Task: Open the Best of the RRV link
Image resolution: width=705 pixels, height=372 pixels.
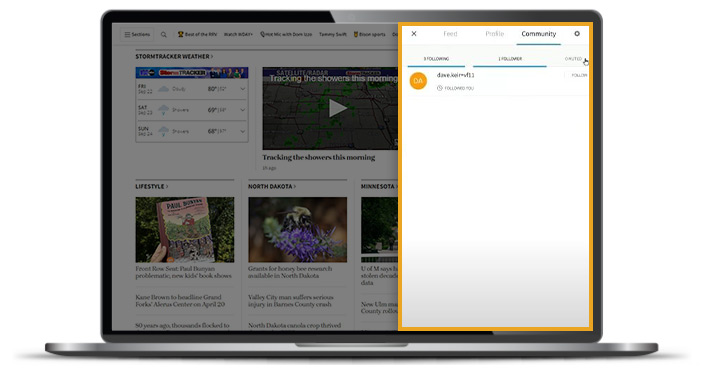Action: click(x=201, y=34)
